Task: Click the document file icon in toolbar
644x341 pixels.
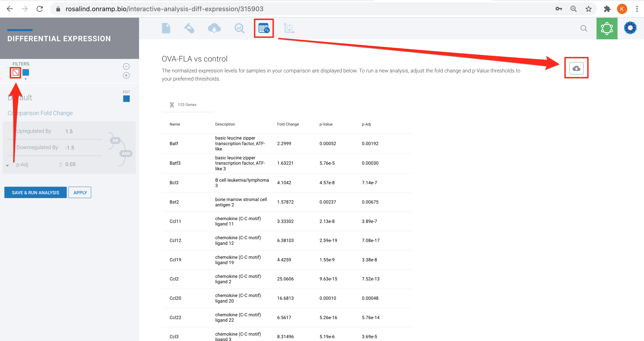Action: point(166,28)
